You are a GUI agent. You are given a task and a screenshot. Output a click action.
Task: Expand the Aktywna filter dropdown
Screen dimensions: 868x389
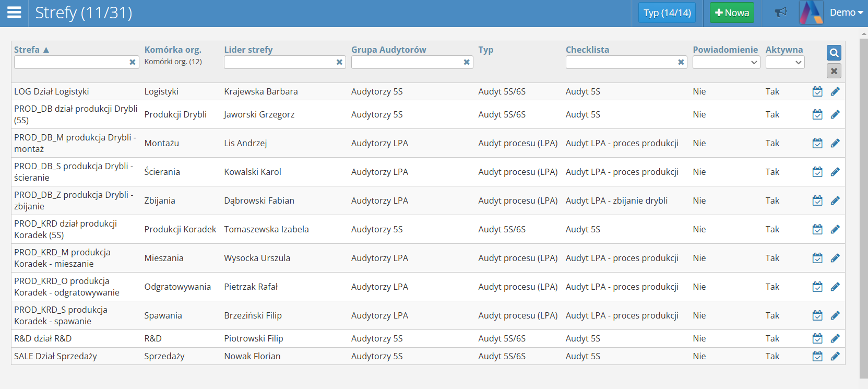784,63
